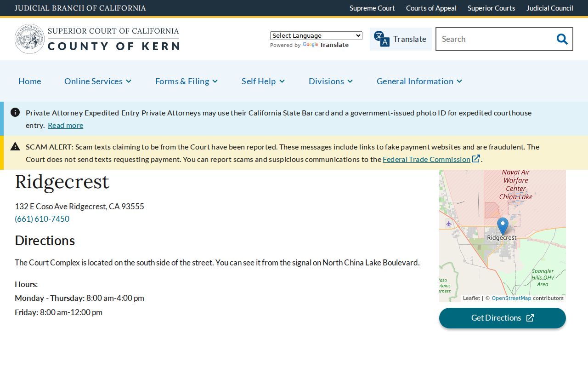This screenshot has width=588, height=368.
Task: Expand the General Information menu
Action: click(x=419, y=81)
